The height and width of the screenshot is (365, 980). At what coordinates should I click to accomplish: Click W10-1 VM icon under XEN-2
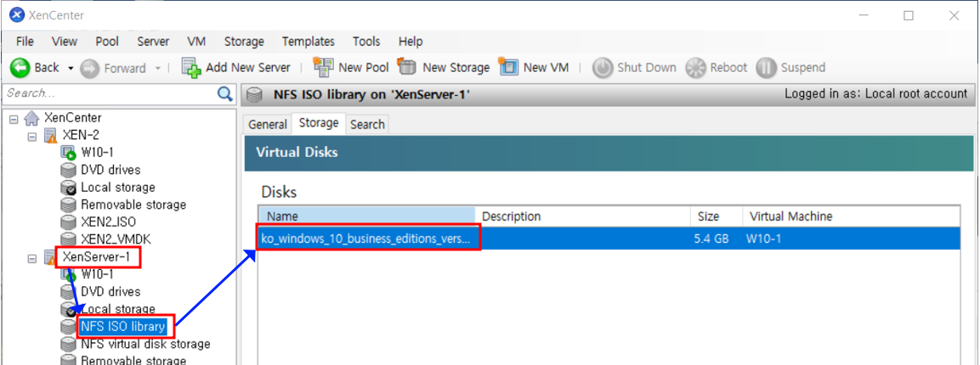(x=68, y=152)
